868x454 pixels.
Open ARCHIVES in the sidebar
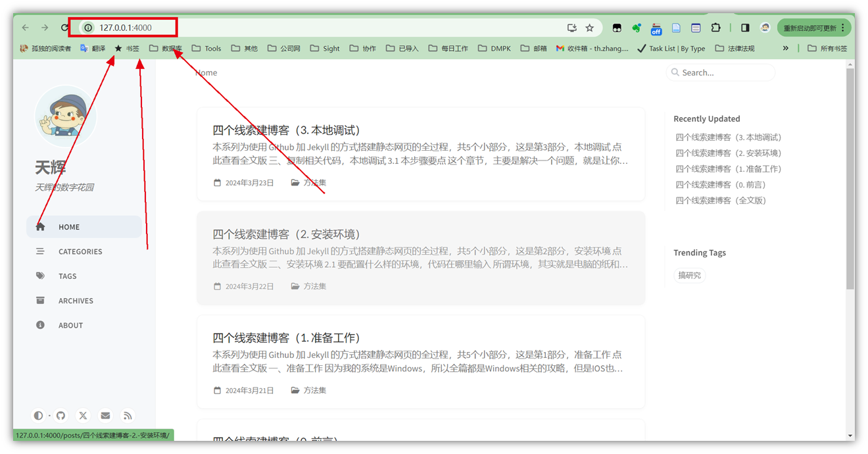(84, 301)
